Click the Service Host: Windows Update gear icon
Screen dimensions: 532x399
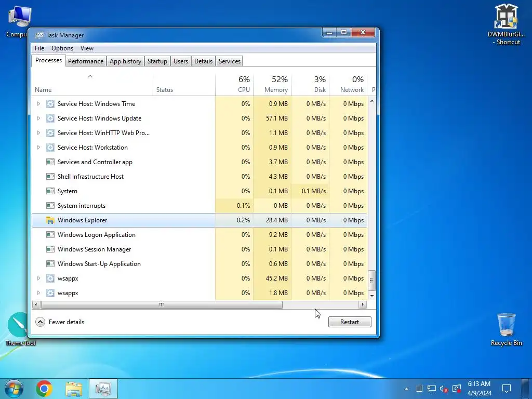pos(50,118)
